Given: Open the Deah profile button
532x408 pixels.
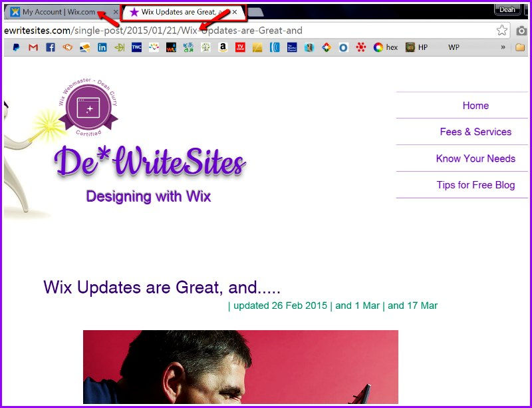Looking at the screenshot, I should coord(507,9).
